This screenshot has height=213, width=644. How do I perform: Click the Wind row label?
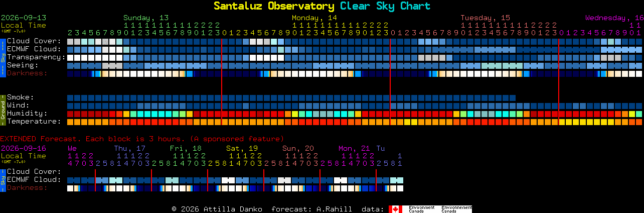[x=18, y=105]
